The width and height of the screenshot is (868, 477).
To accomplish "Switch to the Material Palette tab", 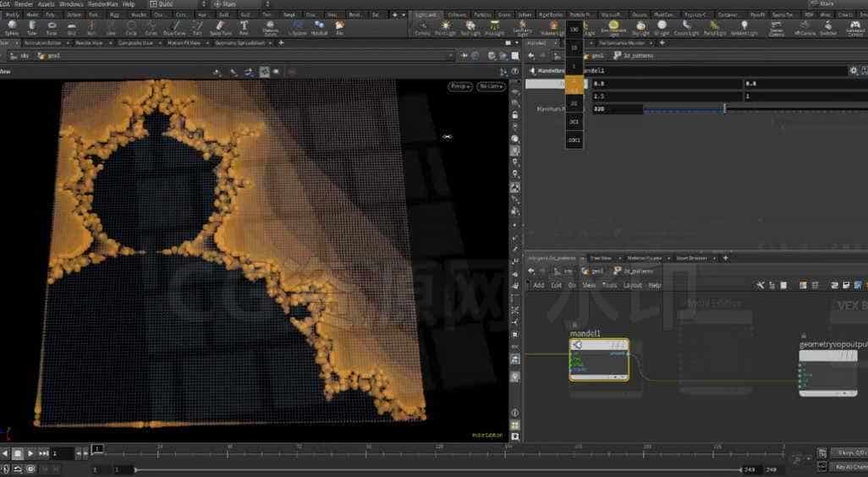I will (645, 258).
